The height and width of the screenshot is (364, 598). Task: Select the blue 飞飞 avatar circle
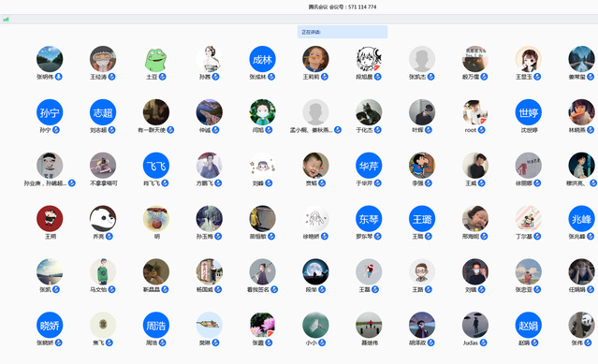pyautogui.click(x=156, y=166)
